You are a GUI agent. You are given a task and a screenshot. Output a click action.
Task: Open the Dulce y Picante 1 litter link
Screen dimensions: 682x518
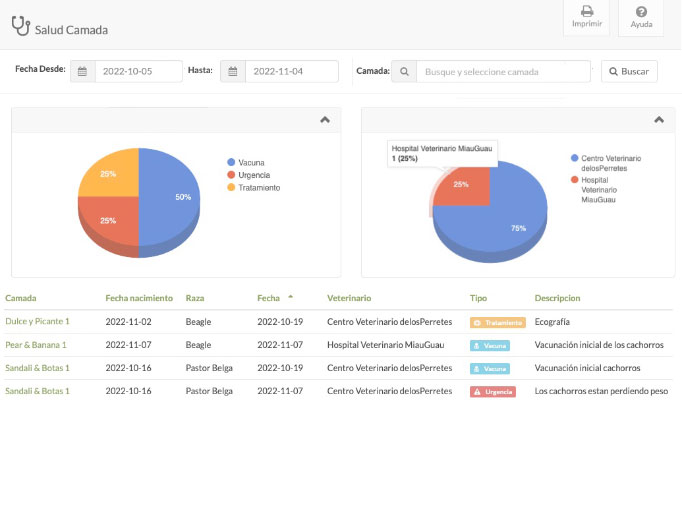tap(37, 322)
